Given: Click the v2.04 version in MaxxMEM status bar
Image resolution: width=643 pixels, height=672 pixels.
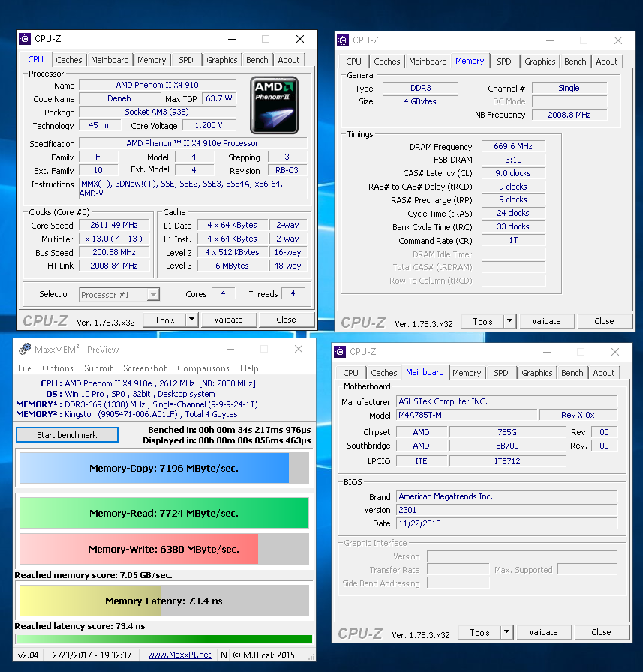Looking at the screenshot, I should pyautogui.click(x=28, y=655).
